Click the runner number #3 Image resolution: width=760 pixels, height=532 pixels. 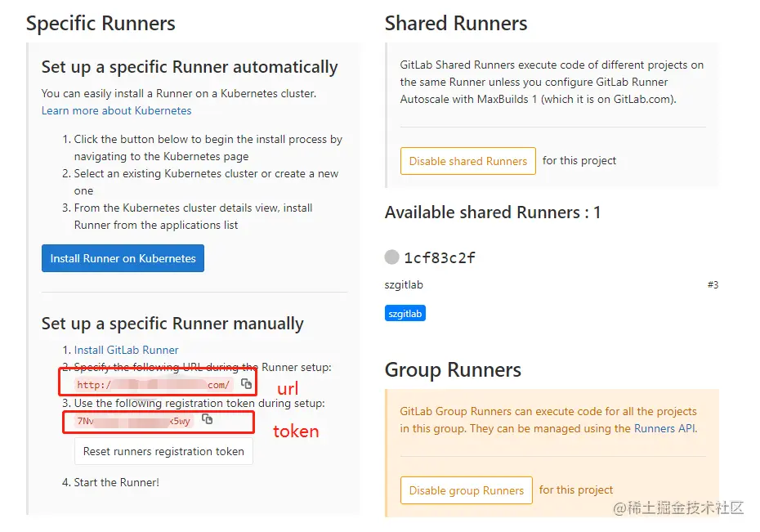pyautogui.click(x=713, y=285)
